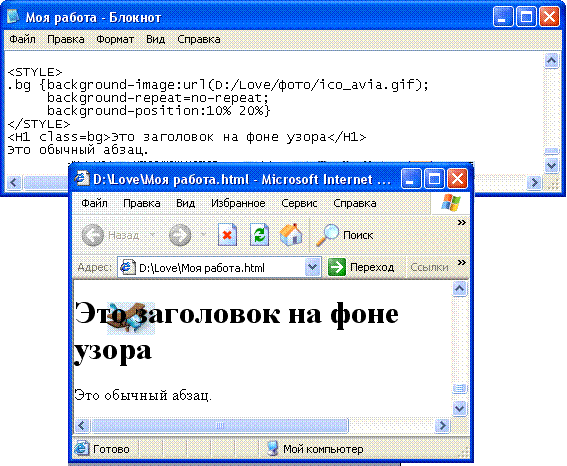Open the Вид menu in Internet Explorer
Screen dimensions: 567x466
pyautogui.click(x=186, y=203)
